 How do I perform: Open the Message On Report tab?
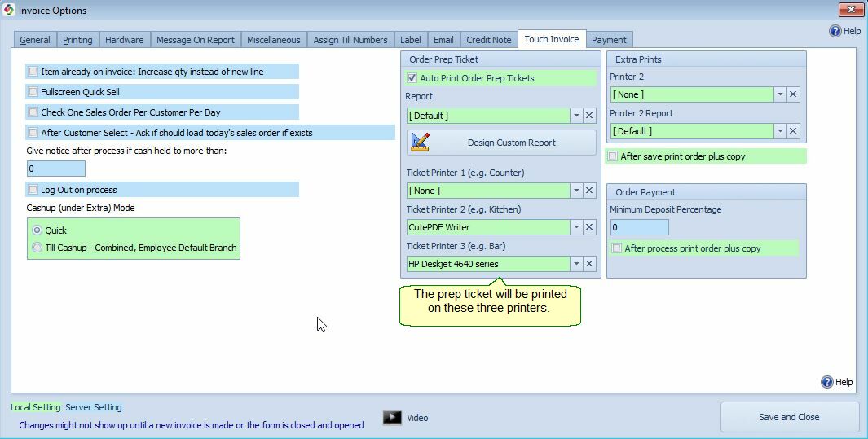point(196,40)
